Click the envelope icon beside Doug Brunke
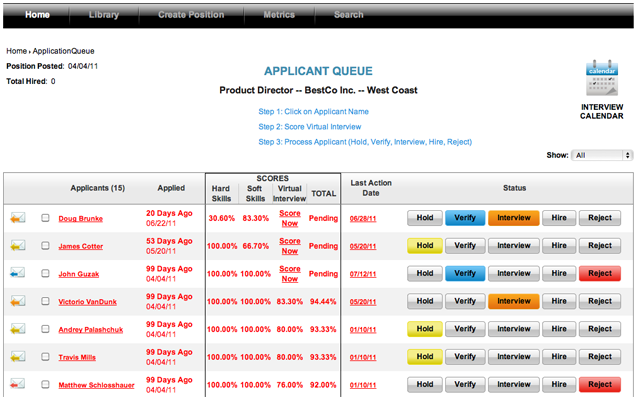The width and height of the screenshot is (640, 397). [x=18, y=218]
